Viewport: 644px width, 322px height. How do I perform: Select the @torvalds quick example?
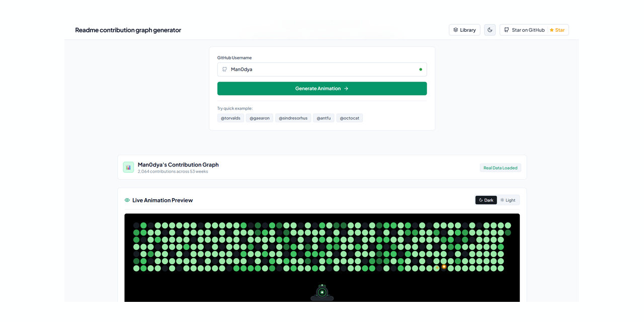coord(230,118)
